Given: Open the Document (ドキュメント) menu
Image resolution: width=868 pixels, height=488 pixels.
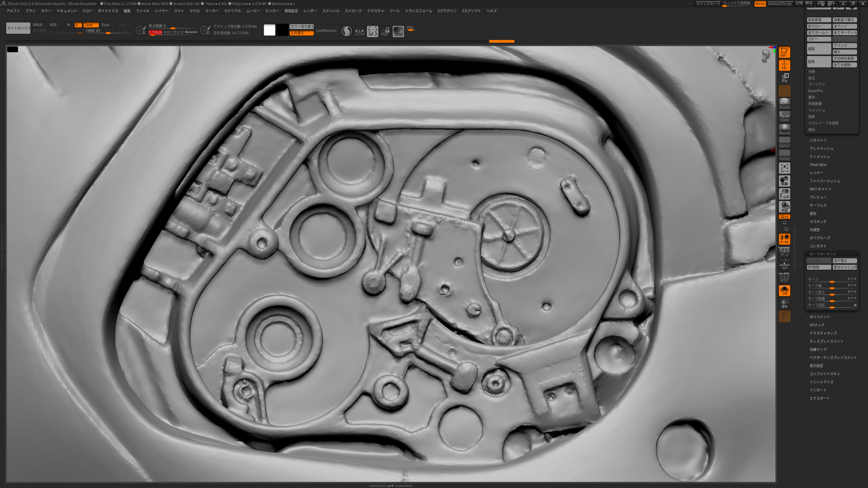Looking at the screenshot, I should (x=67, y=11).
